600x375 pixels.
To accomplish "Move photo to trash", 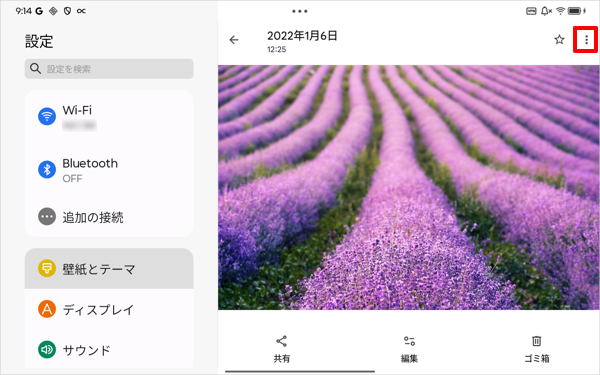I will (x=536, y=349).
